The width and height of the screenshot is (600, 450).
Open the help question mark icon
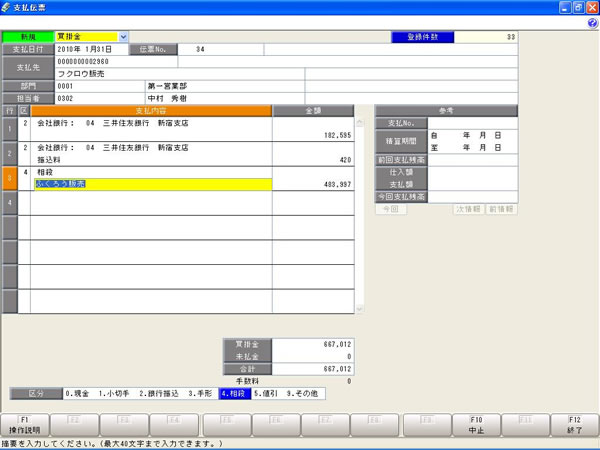[x=592, y=23]
